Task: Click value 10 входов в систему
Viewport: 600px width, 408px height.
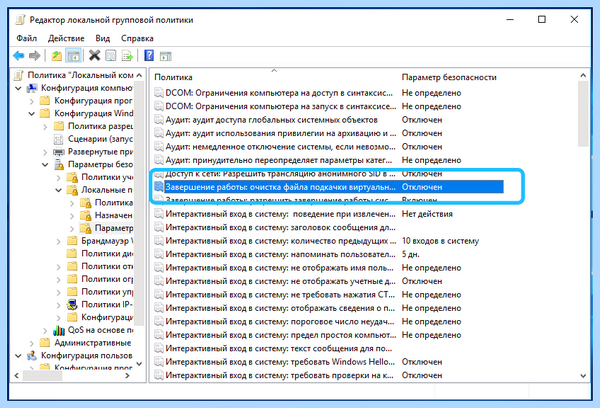Action: [440, 241]
